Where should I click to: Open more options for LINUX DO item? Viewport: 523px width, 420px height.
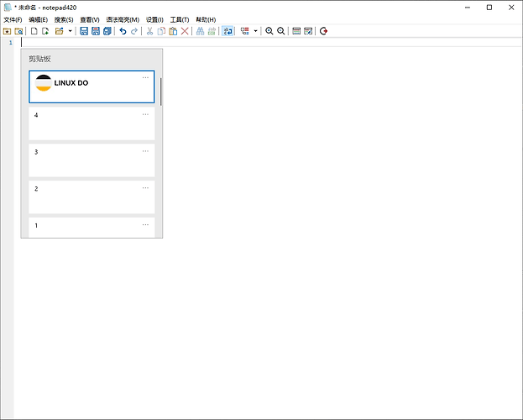[145, 77]
